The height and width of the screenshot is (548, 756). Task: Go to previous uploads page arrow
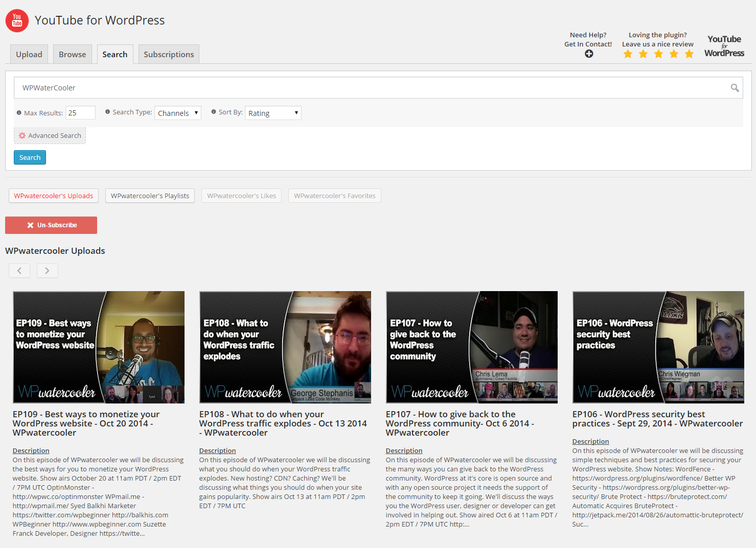click(x=19, y=271)
